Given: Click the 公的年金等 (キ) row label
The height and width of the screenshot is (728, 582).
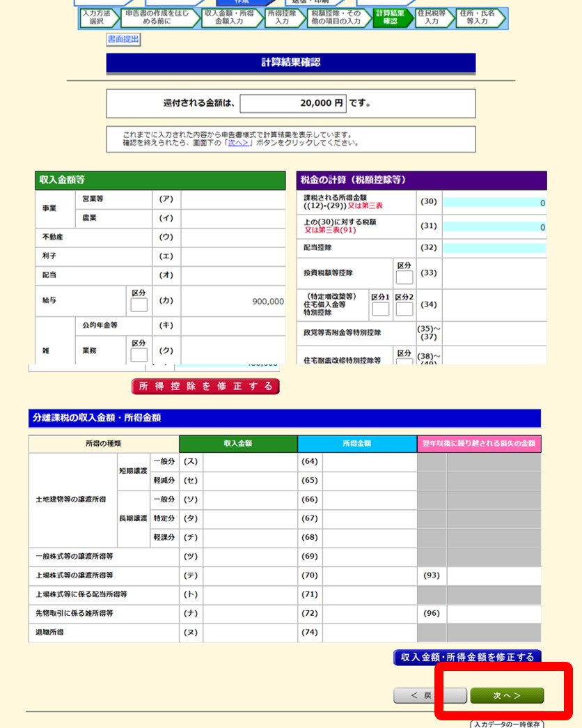Looking at the screenshot, I should [100, 325].
